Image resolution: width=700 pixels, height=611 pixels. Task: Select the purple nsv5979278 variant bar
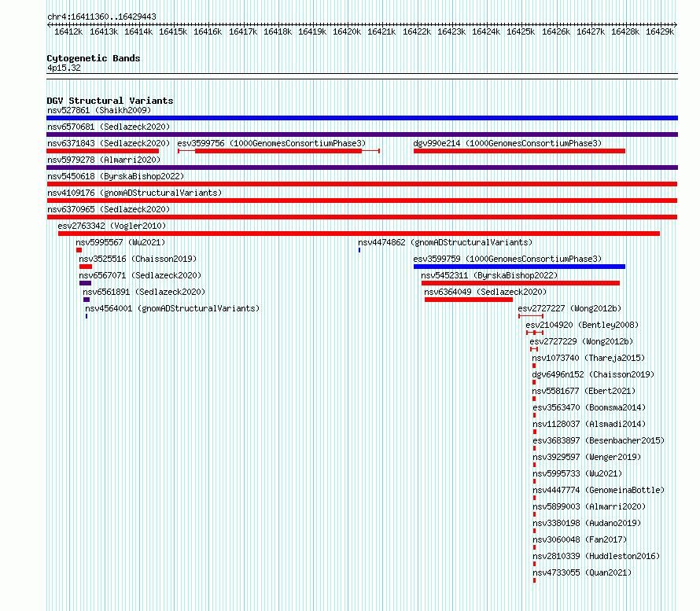362,167
